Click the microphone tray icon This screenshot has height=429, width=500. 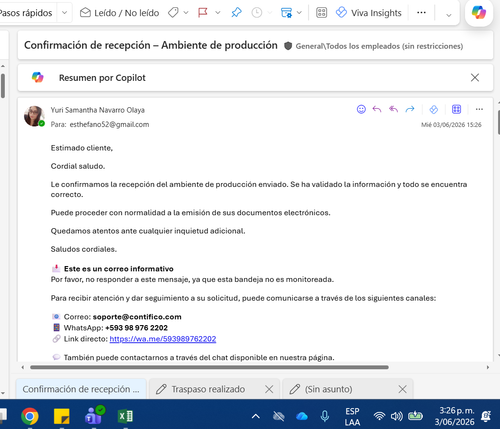click(325, 416)
